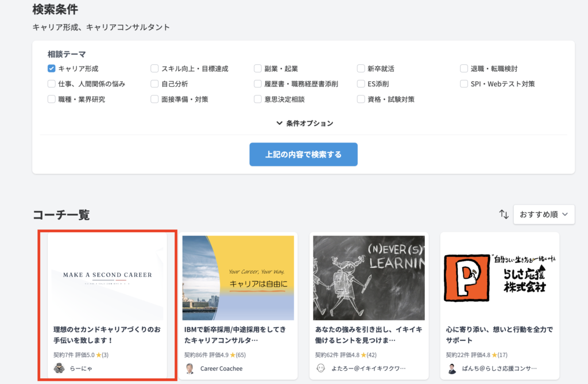
Task: Click Career Coachee profile avatar
Action: pos(189,368)
